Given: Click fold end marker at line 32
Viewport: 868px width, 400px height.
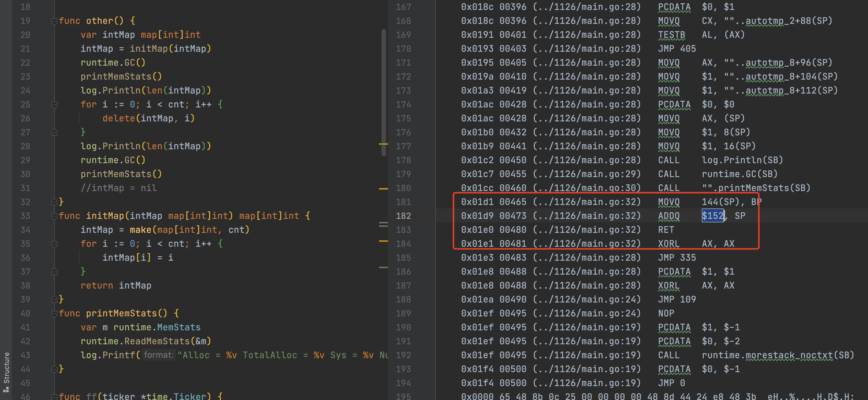Looking at the screenshot, I should tap(54, 202).
